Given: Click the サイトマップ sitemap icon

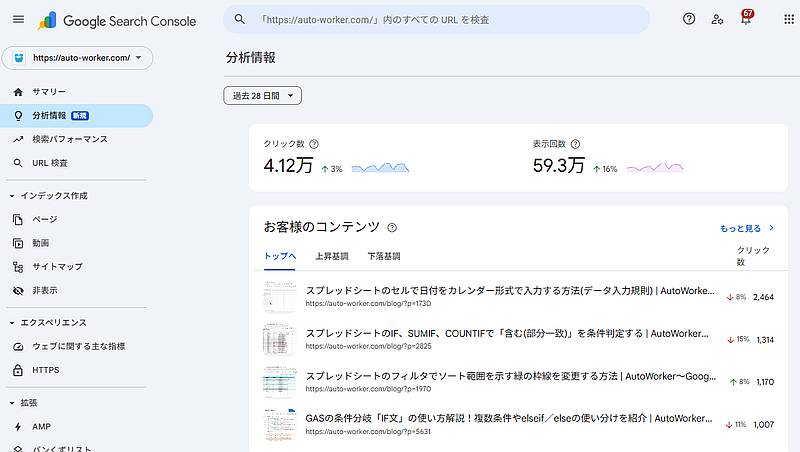Looking at the screenshot, I should pyautogui.click(x=18, y=267).
